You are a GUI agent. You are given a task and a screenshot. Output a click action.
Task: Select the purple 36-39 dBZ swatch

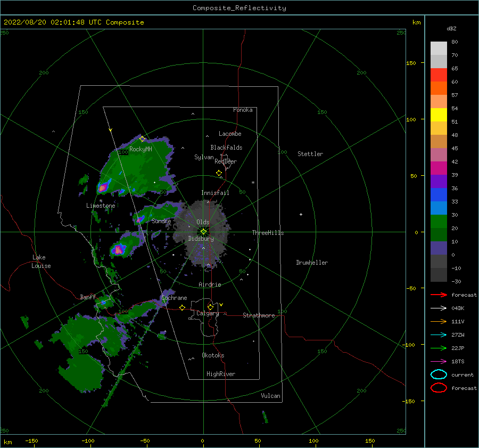pos(439,181)
